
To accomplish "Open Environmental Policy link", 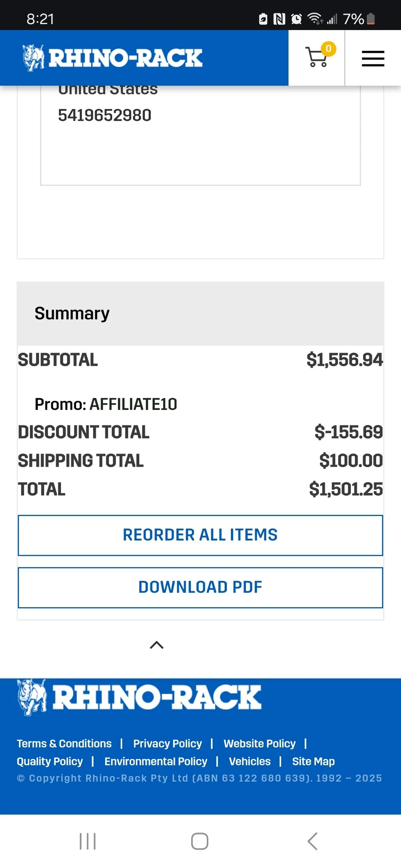I will tap(156, 761).
